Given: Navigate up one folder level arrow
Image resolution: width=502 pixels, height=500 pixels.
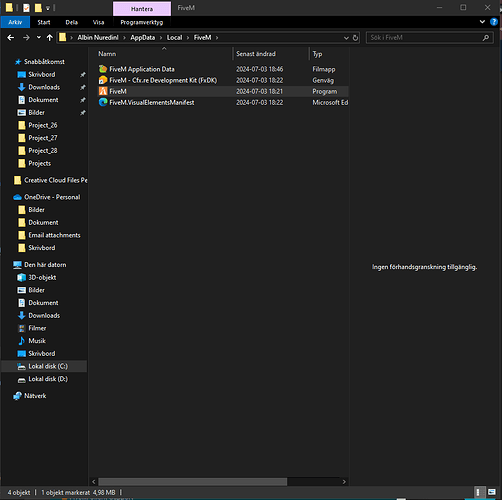Looking at the screenshot, I should 50,38.
